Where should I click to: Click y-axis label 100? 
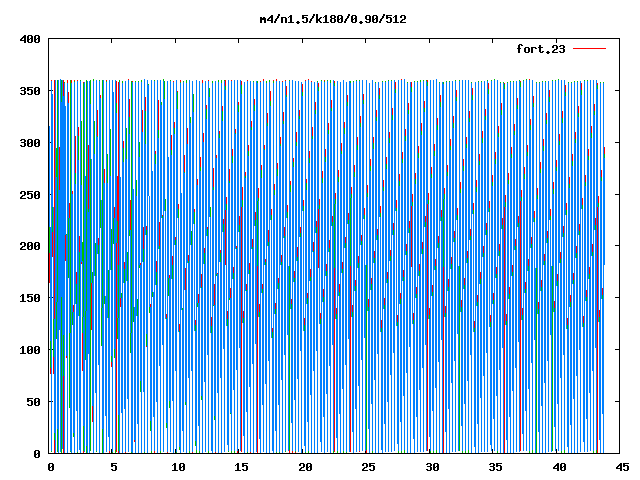click(x=30, y=350)
